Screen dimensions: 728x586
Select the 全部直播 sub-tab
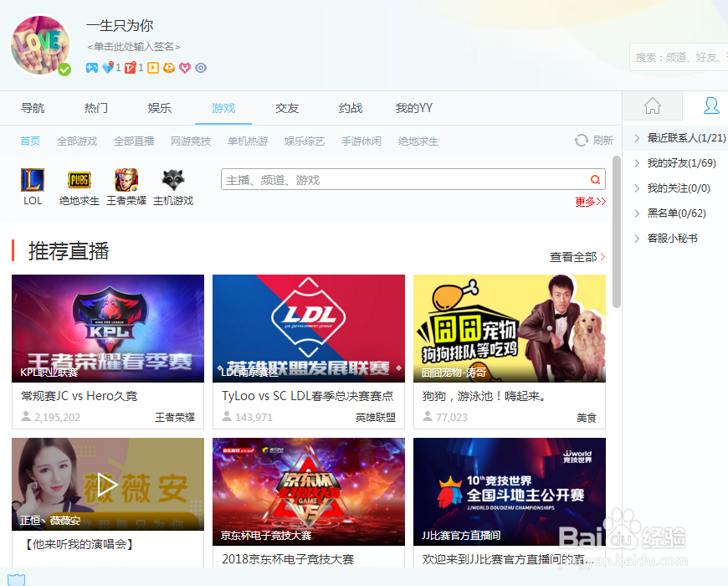tap(134, 141)
